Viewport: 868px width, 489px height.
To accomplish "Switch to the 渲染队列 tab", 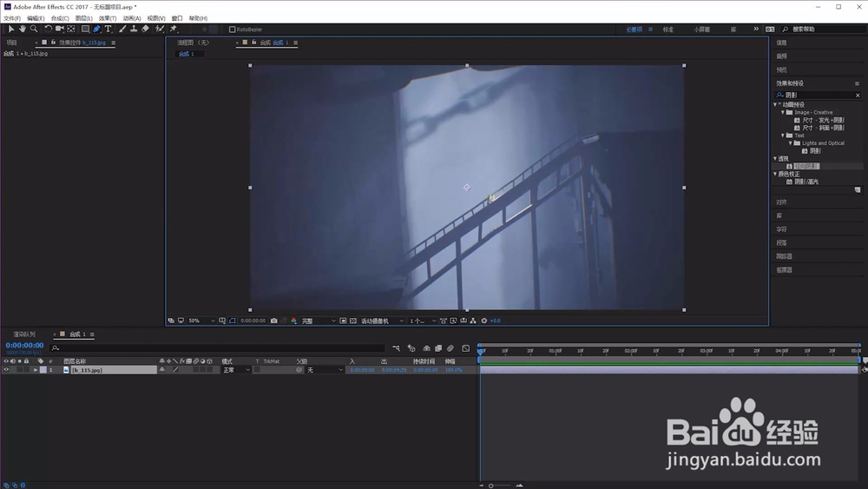I will coord(24,334).
